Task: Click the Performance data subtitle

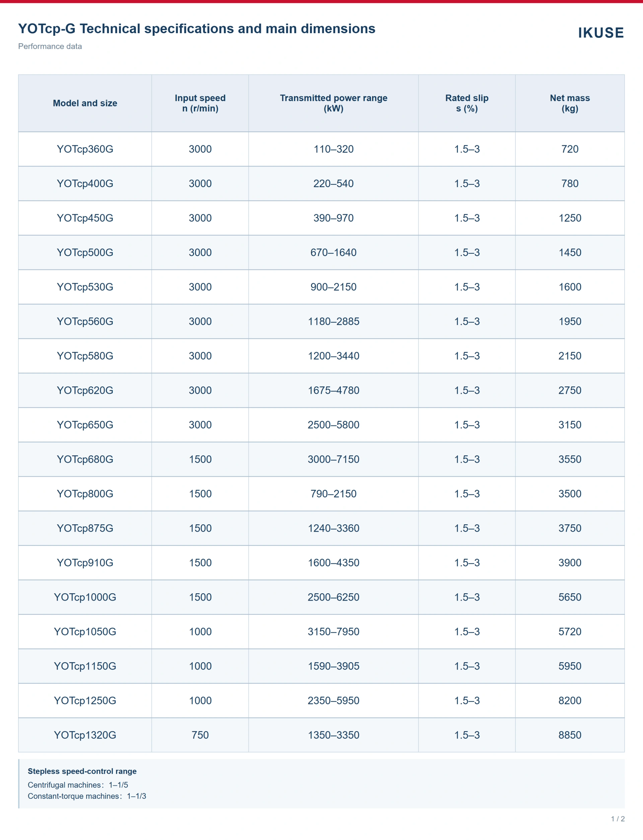Action: pyautogui.click(x=50, y=46)
